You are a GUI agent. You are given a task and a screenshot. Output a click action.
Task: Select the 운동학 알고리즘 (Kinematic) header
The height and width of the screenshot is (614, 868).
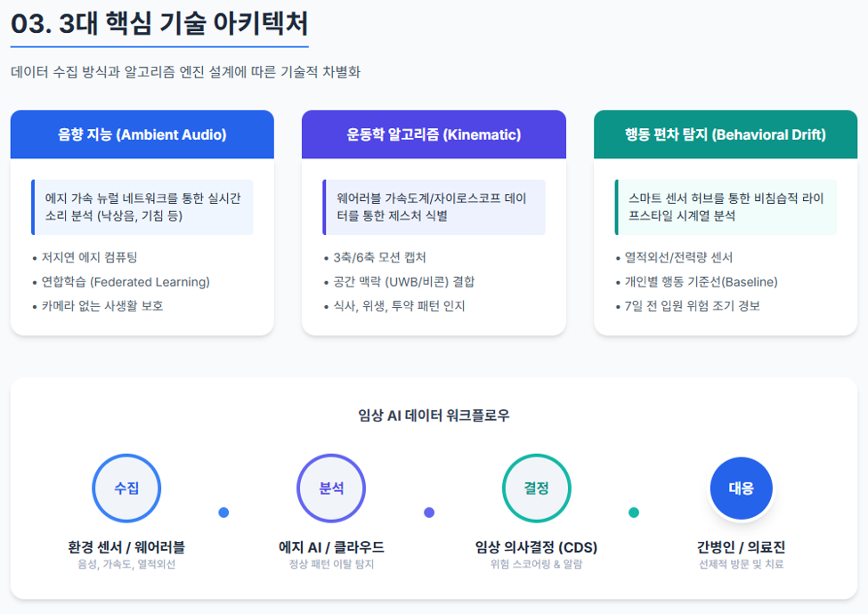434,134
